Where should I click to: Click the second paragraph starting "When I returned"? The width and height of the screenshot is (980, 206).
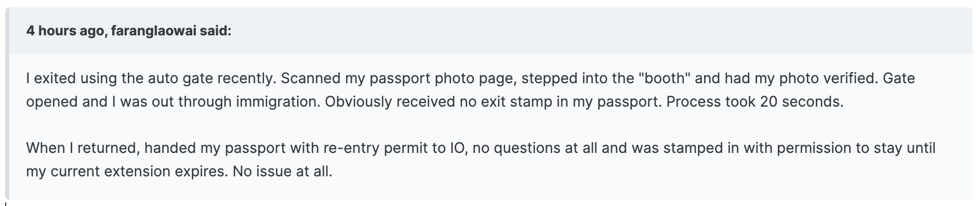pos(481,159)
